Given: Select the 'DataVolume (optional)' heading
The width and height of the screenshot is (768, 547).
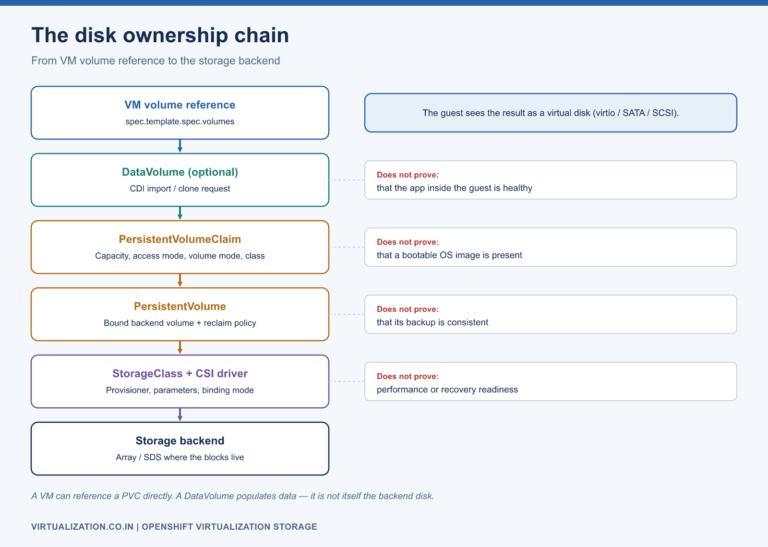Looking at the screenshot, I should (180, 172).
